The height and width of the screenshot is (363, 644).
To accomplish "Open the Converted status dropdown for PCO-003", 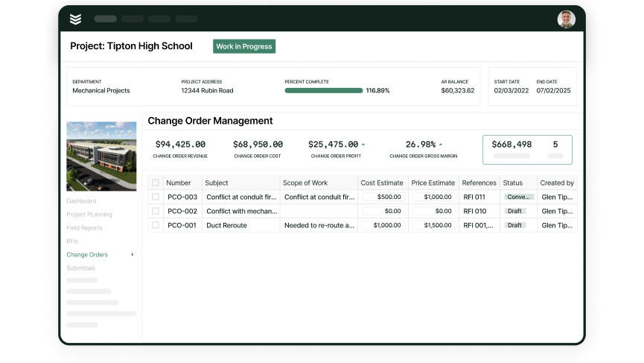I will click(518, 197).
